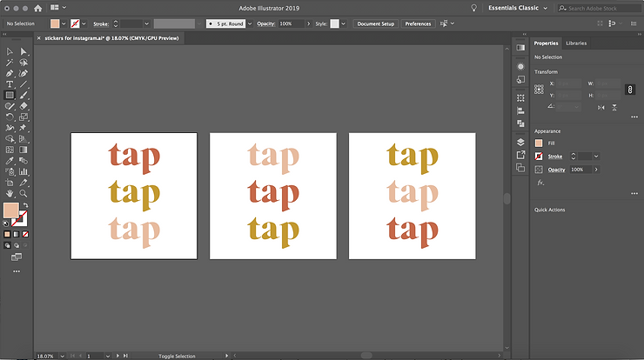The height and width of the screenshot is (360, 644).
Task: Activate the Zoom tool
Action: point(23,193)
